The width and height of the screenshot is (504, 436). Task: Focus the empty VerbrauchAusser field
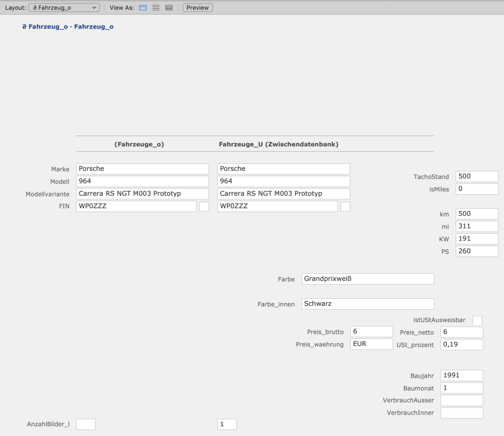[462, 401]
